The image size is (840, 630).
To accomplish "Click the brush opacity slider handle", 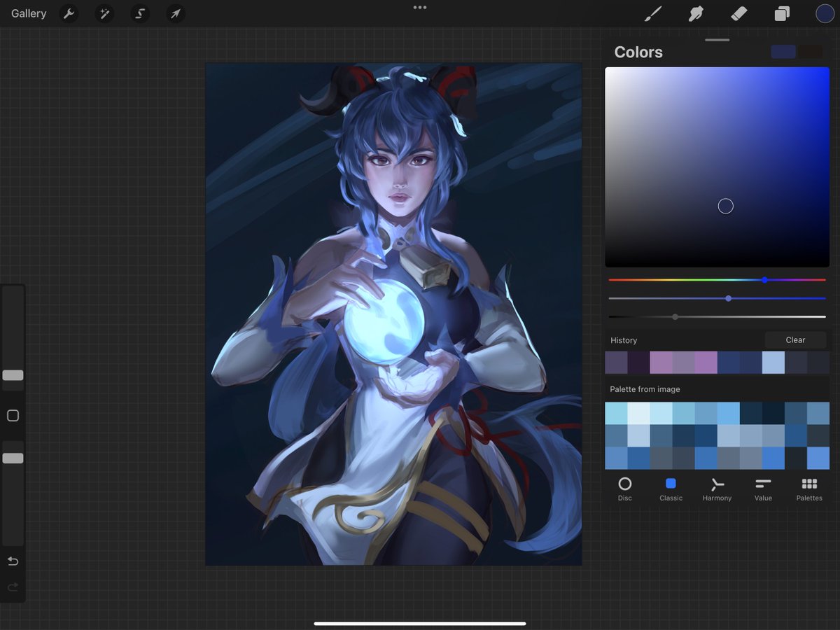I will coord(13,458).
